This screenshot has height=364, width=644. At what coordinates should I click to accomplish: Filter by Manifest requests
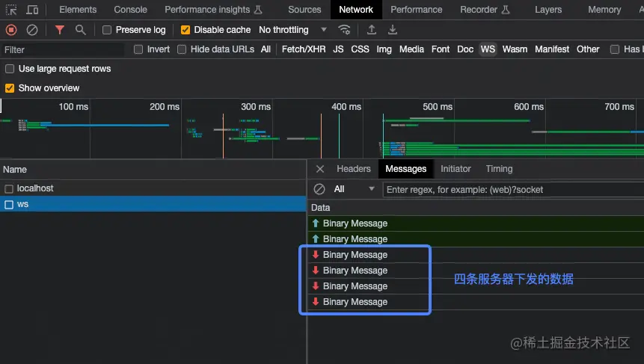pos(552,49)
